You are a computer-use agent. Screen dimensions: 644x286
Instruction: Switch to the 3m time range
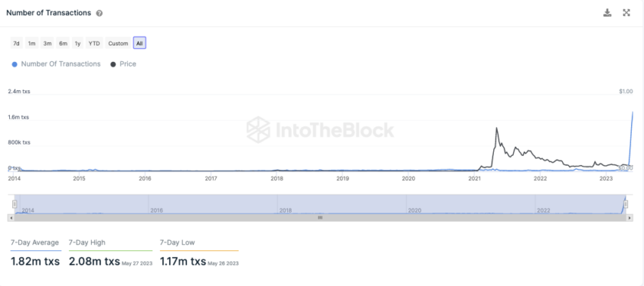[x=48, y=43]
